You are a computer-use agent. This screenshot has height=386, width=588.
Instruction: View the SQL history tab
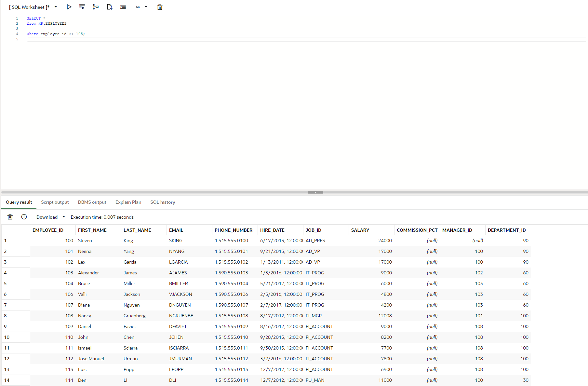coord(163,202)
